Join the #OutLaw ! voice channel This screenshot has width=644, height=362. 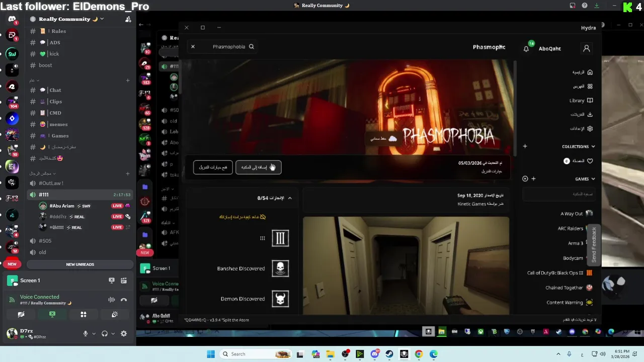(79, 184)
